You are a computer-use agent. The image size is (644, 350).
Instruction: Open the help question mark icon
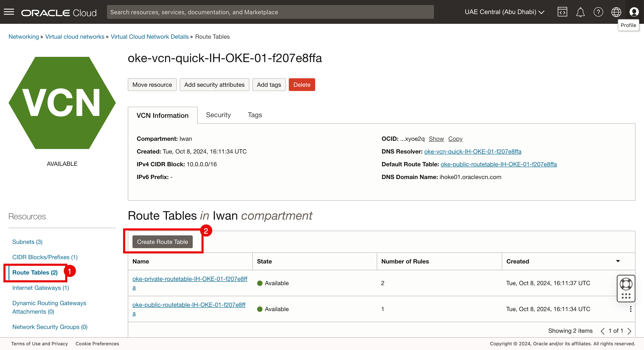point(598,12)
